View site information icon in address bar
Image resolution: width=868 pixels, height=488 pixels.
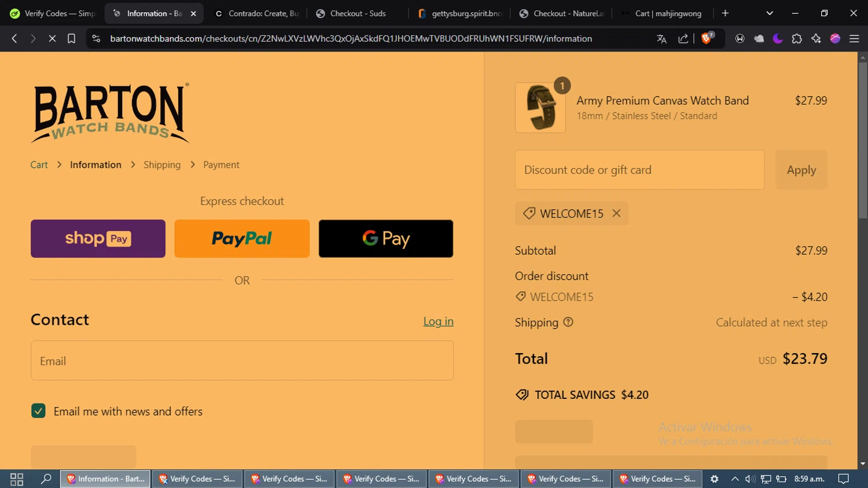[x=97, y=39]
